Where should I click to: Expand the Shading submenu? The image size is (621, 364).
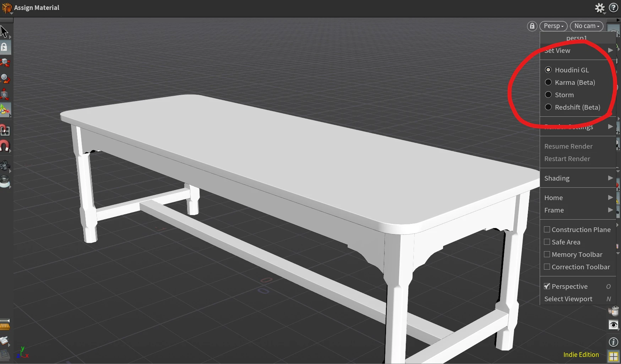point(578,178)
